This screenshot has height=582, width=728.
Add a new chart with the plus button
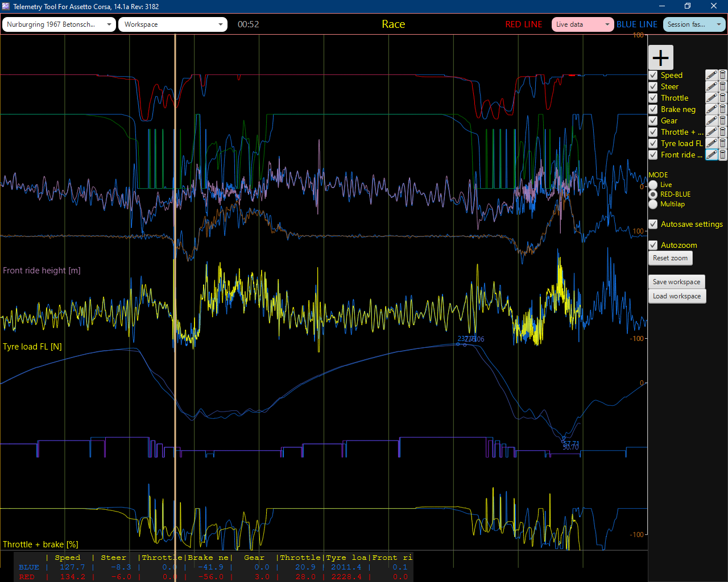coord(661,57)
